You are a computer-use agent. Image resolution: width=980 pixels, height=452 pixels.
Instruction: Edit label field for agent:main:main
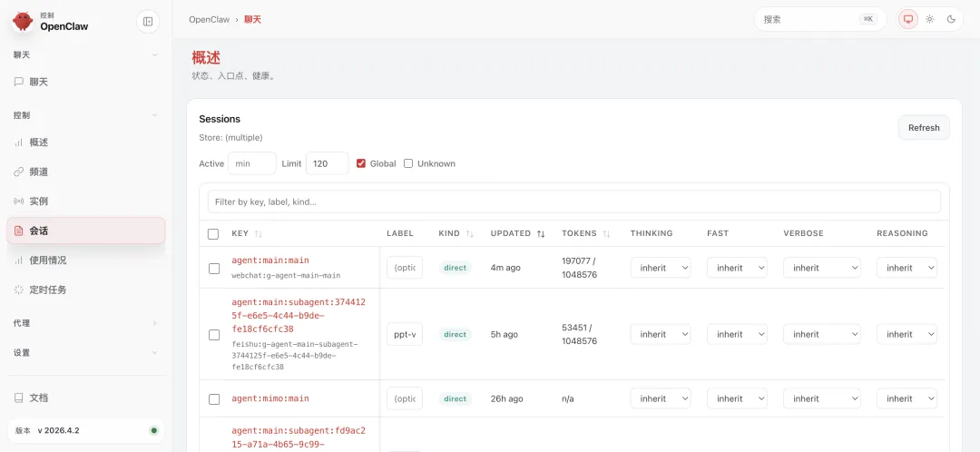[x=405, y=268]
